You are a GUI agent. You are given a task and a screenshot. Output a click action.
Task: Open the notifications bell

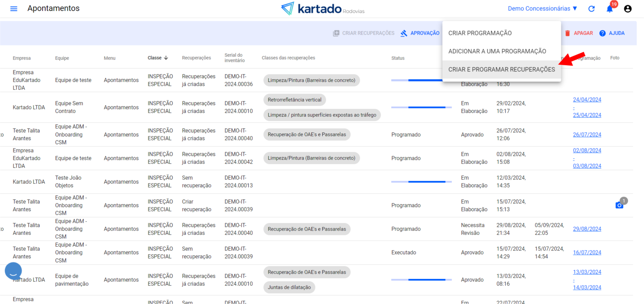point(609,9)
